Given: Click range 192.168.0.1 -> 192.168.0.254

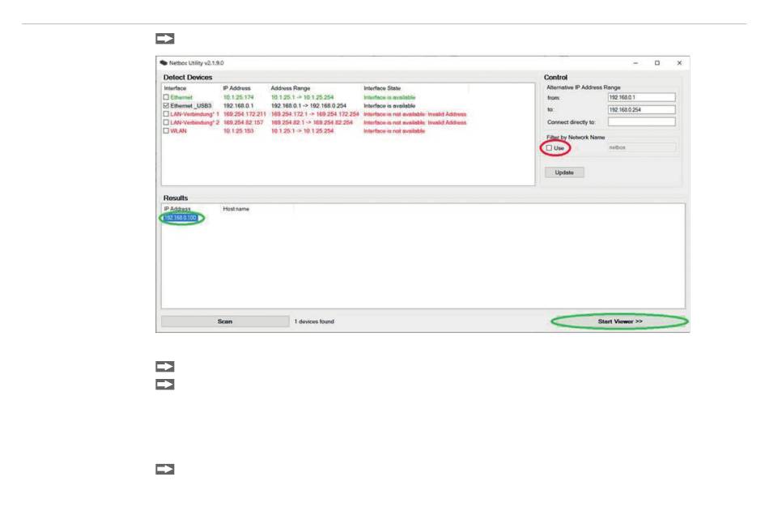Looking at the screenshot, I should pos(308,105).
